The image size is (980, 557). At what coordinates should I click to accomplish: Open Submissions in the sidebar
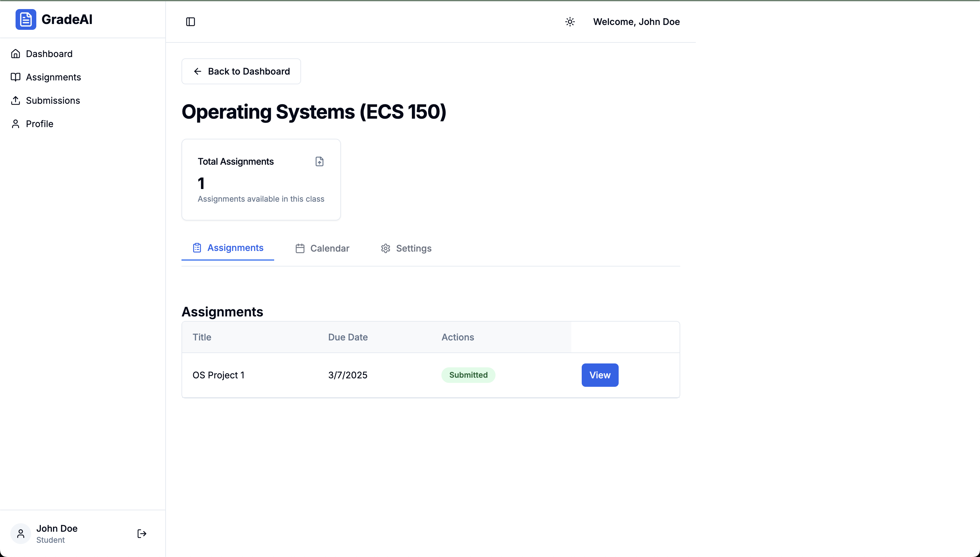[53, 101]
